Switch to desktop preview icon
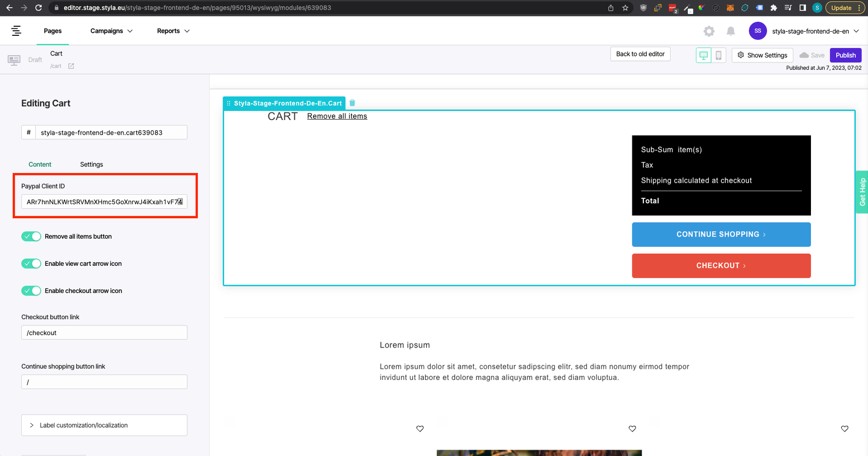 703,55
